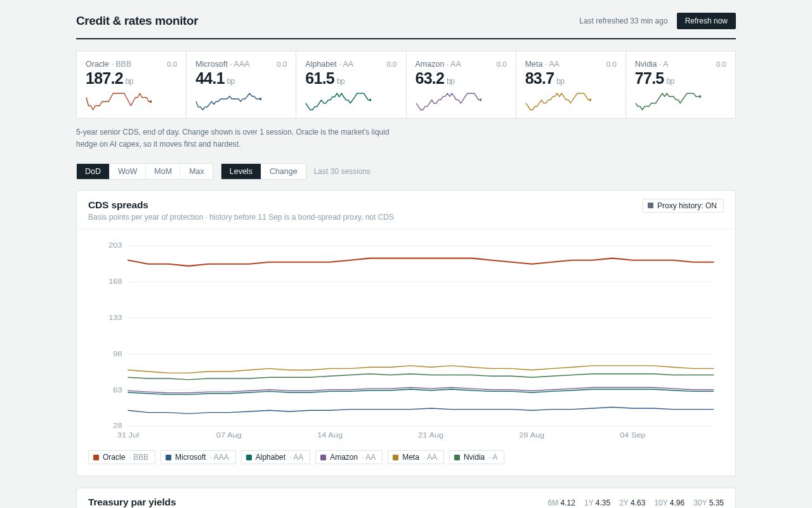Click the CDS spreads heading
This screenshot has height=508, width=812.
tap(118, 204)
